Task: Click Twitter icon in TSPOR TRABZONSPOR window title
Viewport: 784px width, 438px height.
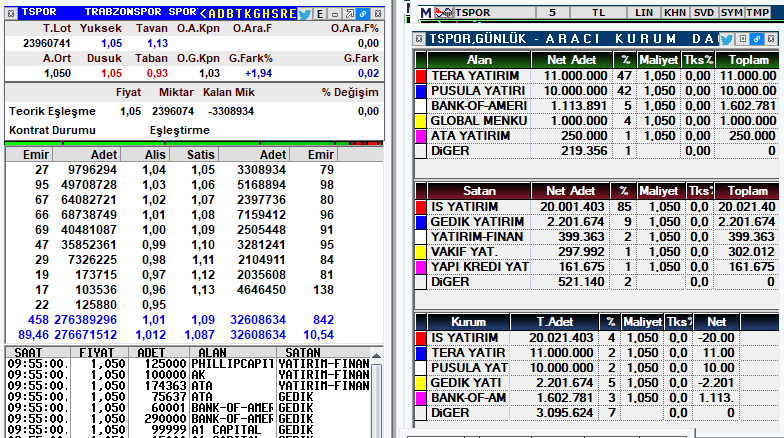Action: click(304, 14)
